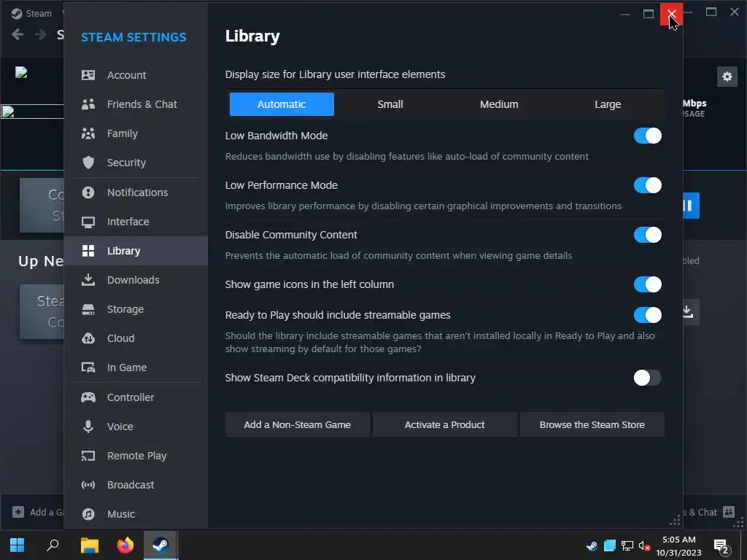This screenshot has height=560, width=747.
Task: Close the Steam Settings dialog
Action: coord(671,14)
